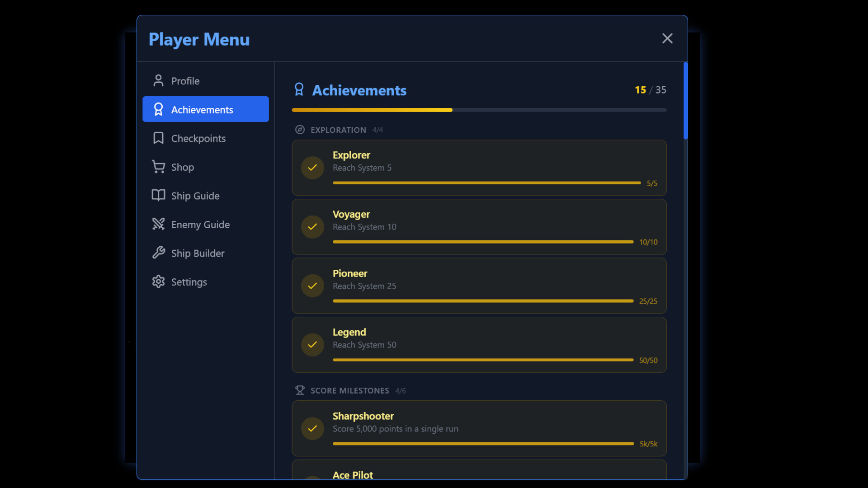The image size is (868, 488).
Task: Click the overall achievements progress bar
Action: pos(479,110)
